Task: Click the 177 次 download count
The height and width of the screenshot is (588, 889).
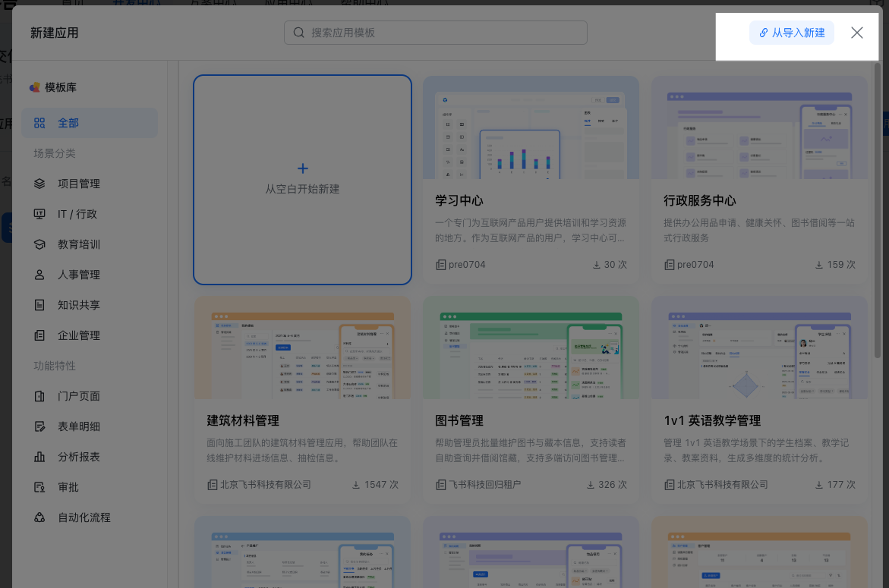Action: 835,485
